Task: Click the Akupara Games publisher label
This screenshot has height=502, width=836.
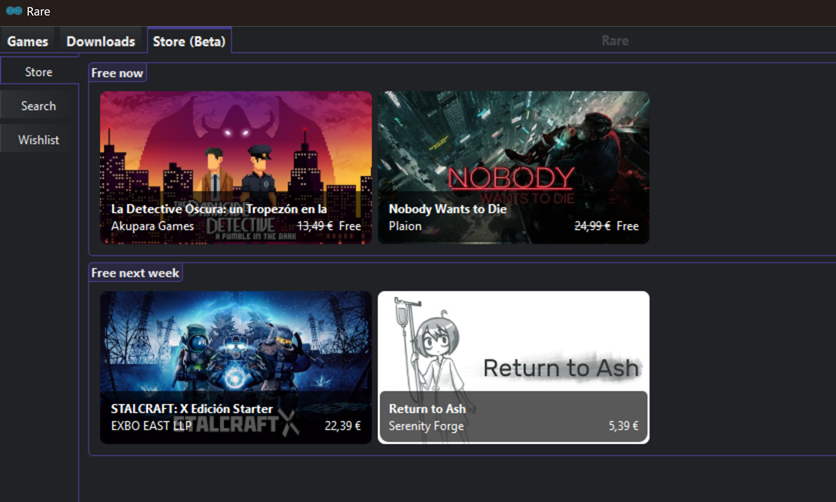Action: [x=152, y=226]
